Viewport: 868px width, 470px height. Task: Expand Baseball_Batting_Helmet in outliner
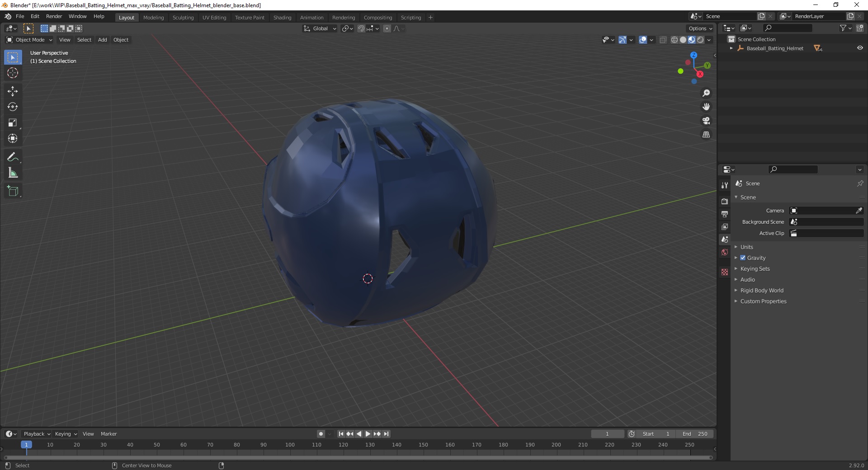click(731, 48)
